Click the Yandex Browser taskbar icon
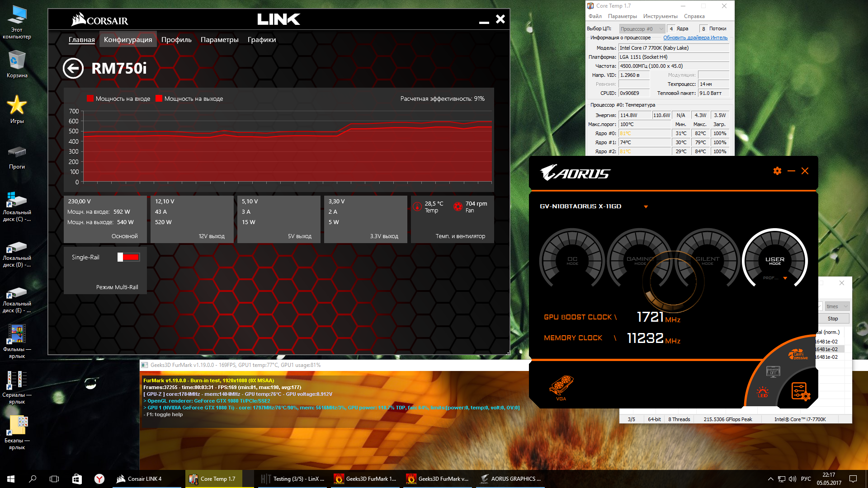The width and height of the screenshot is (868, 488). (99, 479)
